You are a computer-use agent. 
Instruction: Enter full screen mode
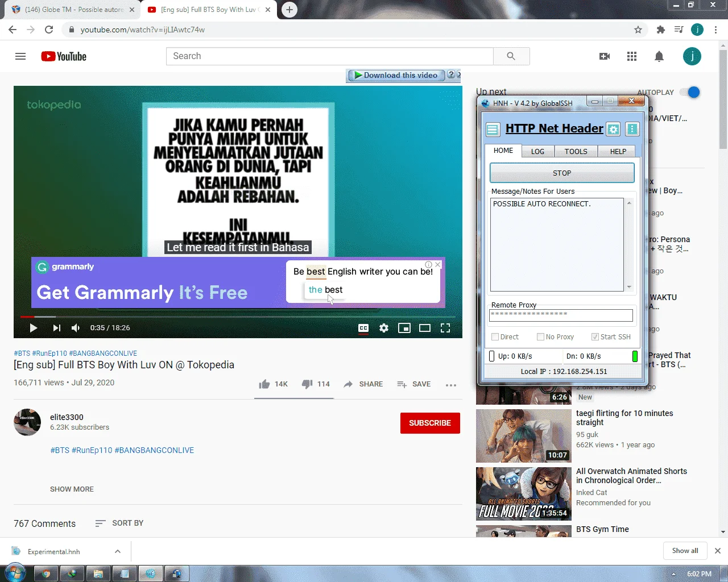[445, 328]
